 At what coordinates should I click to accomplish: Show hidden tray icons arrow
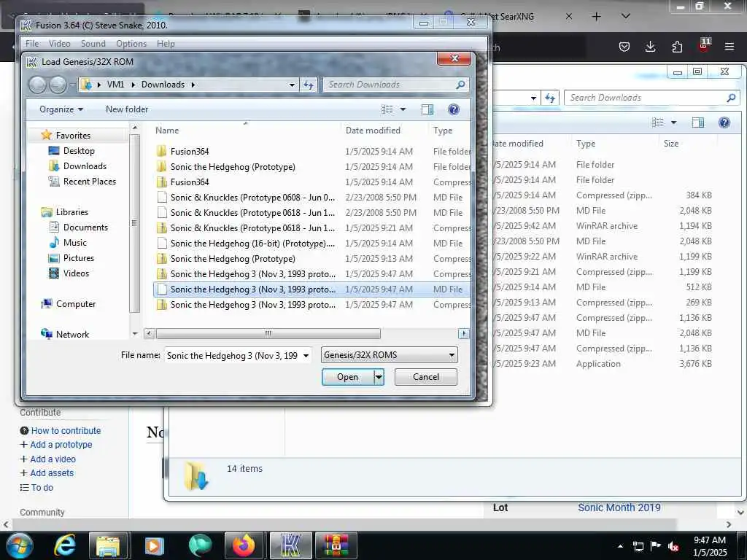point(620,546)
